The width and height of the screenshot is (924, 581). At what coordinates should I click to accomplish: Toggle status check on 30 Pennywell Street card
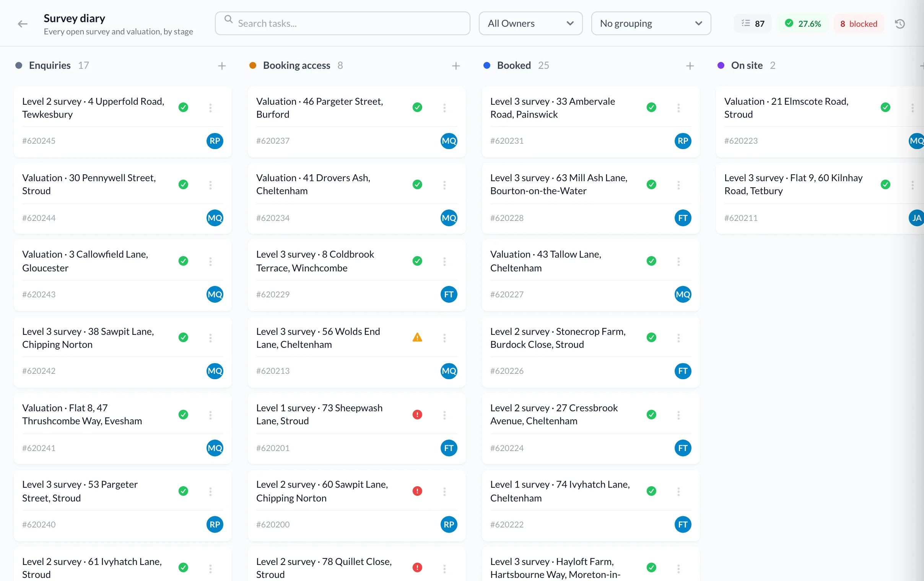click(x=184, y=185)
